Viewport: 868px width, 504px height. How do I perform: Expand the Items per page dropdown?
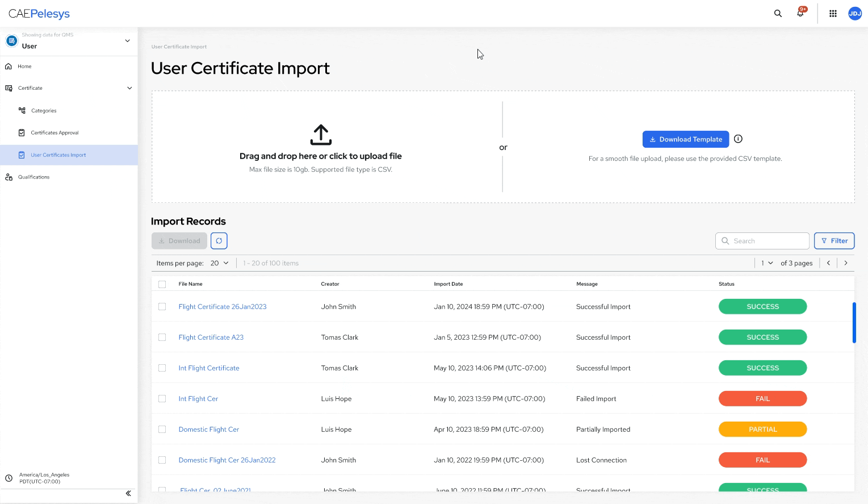coord(220,263)
